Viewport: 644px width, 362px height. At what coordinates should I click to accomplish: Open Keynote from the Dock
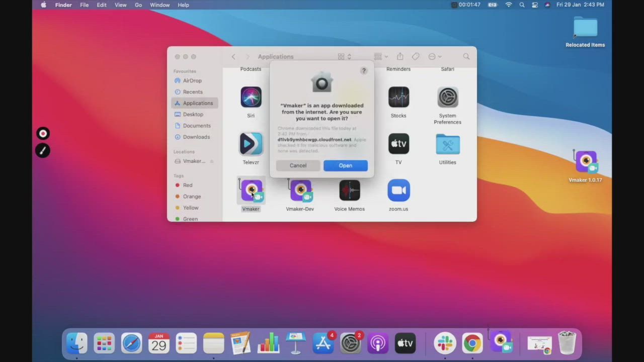(296, 344)
